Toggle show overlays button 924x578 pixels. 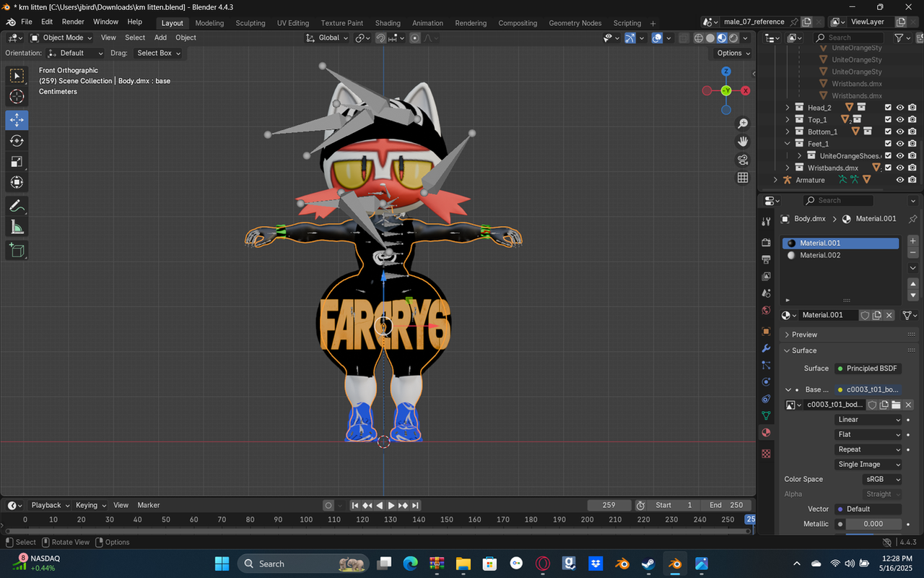pyautogui.click(x=657, y=38)
